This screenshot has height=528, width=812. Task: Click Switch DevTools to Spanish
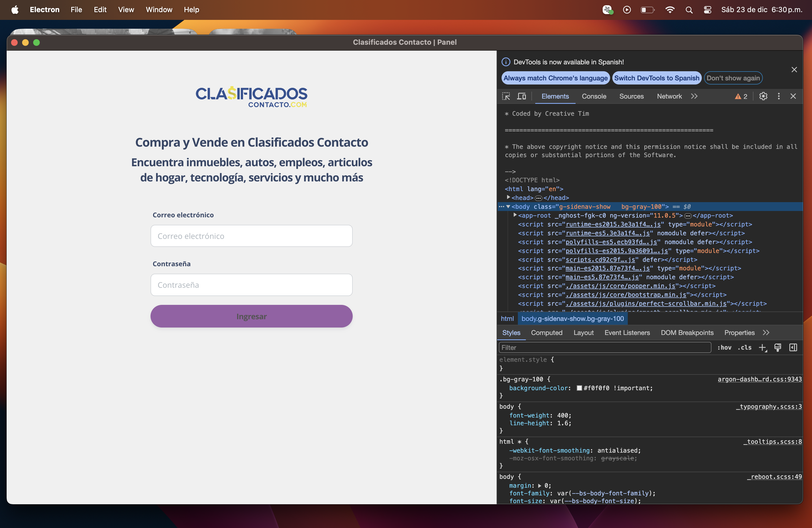click(x=657, y=78)
